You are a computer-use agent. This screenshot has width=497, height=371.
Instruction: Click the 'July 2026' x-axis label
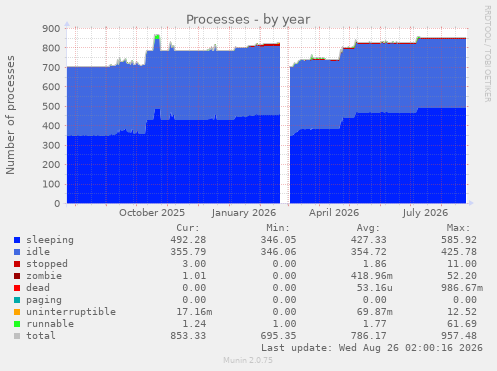pyautogui.click(x=425, y=213)
